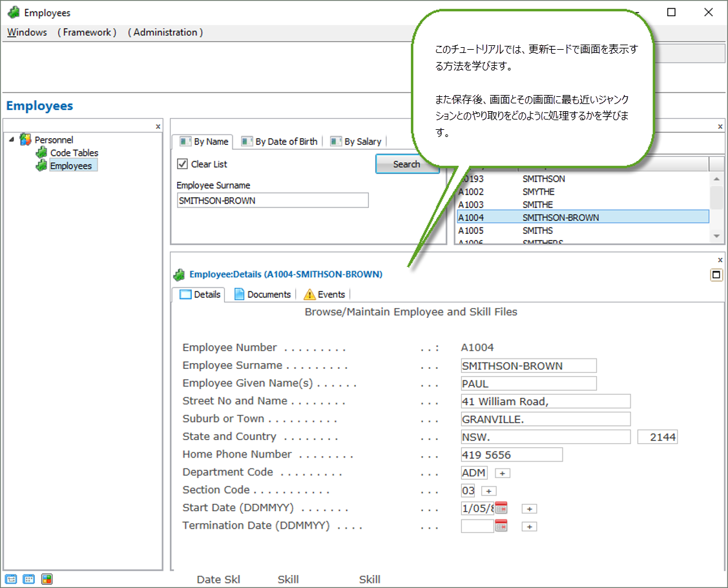Click the Events warning icon

pyautogui.click(x=309, y=295)
